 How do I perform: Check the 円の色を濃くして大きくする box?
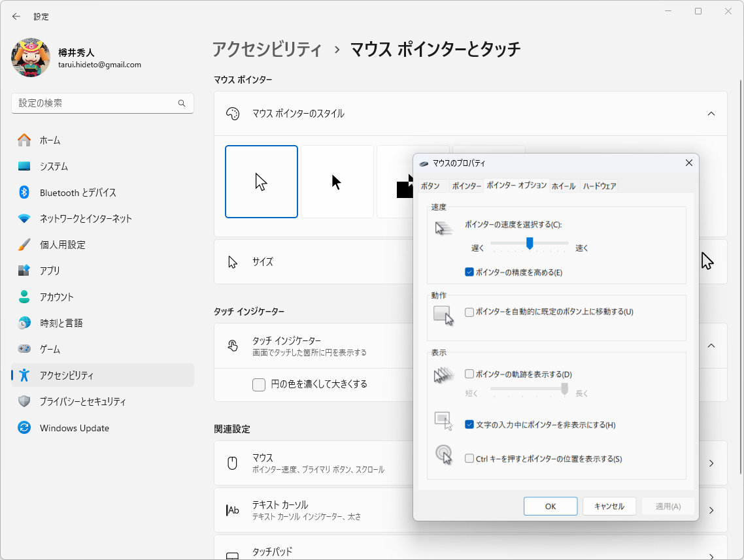(x=259, y=385)
